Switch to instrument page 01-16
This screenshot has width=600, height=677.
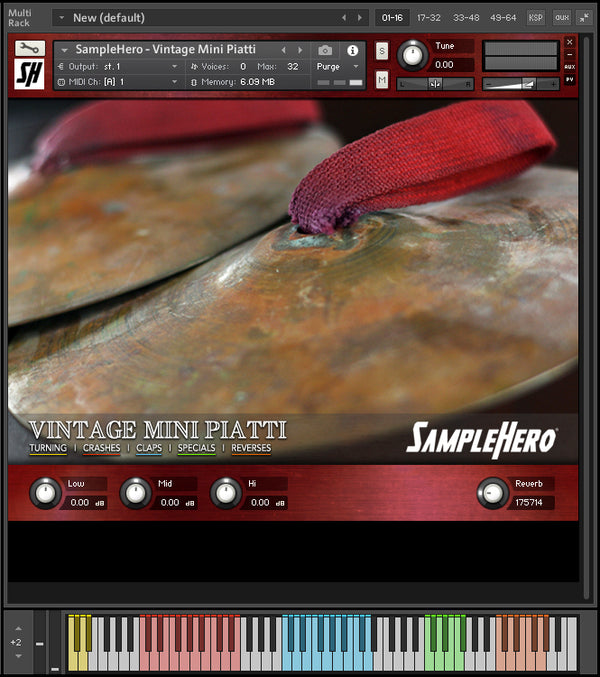click(x=392, y=18)
